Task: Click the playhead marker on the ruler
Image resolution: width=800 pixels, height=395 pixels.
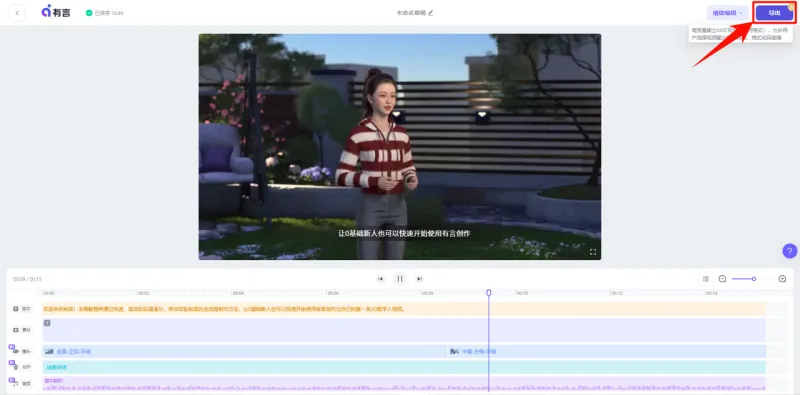Action: coord(488,292)
